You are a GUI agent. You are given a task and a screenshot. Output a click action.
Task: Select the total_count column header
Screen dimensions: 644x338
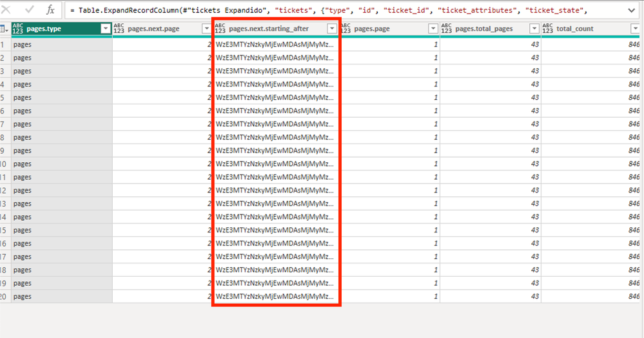click(591, 29)
